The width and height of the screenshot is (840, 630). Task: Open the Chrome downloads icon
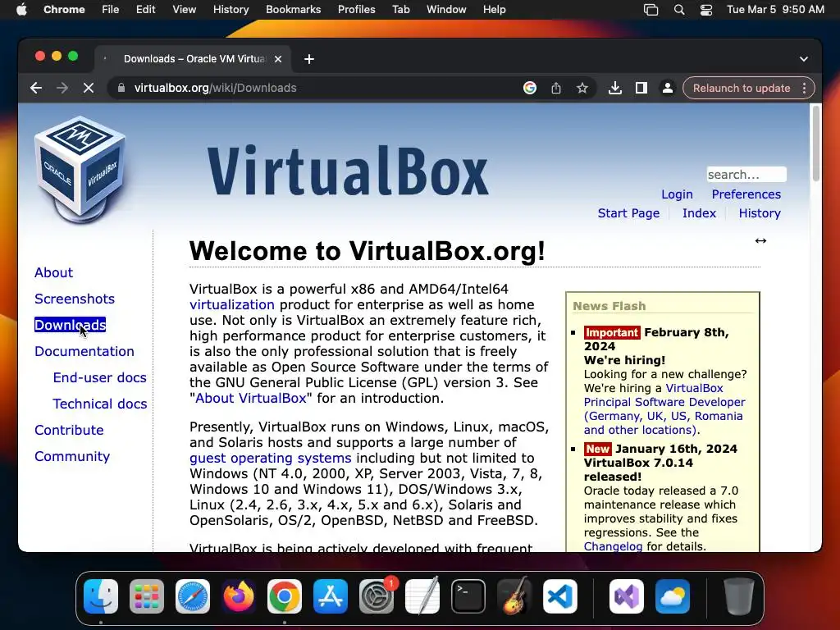[x=615, y=88]
